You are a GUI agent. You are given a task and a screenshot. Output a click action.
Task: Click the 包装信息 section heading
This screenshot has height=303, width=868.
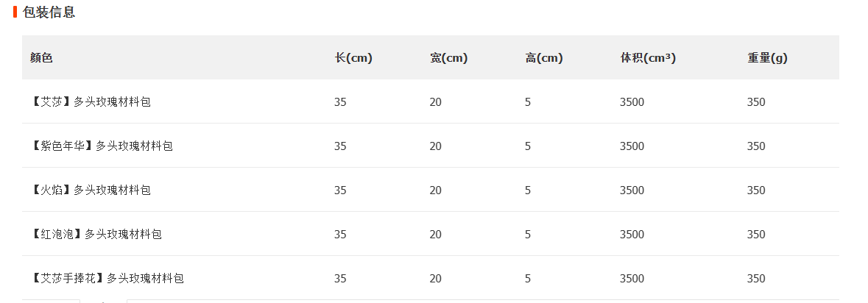click(49, 13)
